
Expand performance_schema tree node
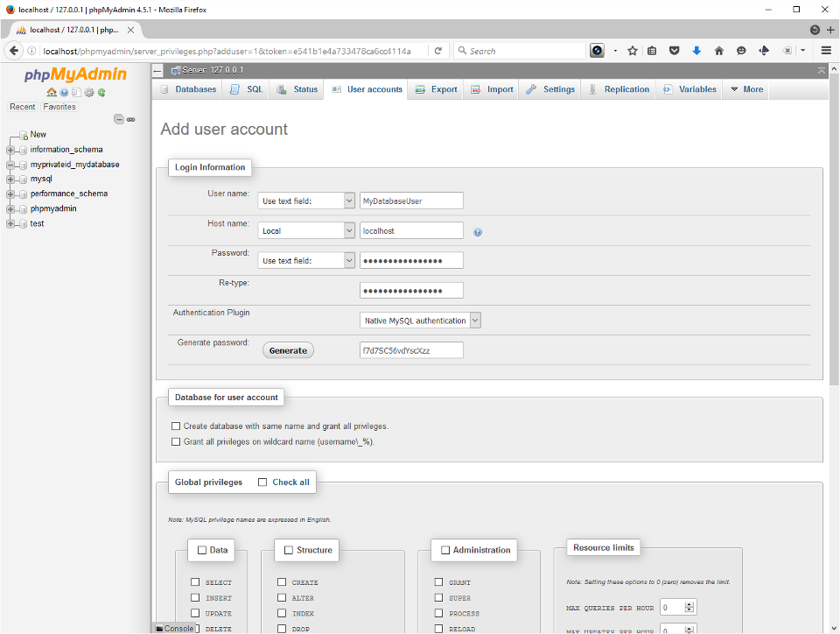(x=10, y=194)
